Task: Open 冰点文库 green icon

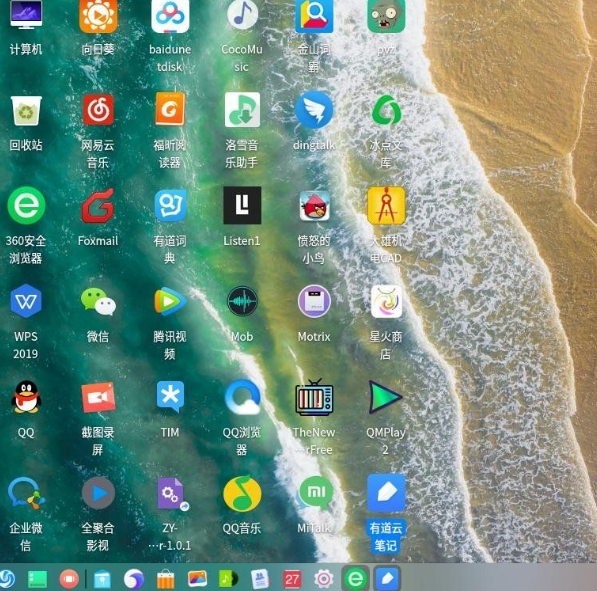Action: pyautogui.click(x=386, y=110)
